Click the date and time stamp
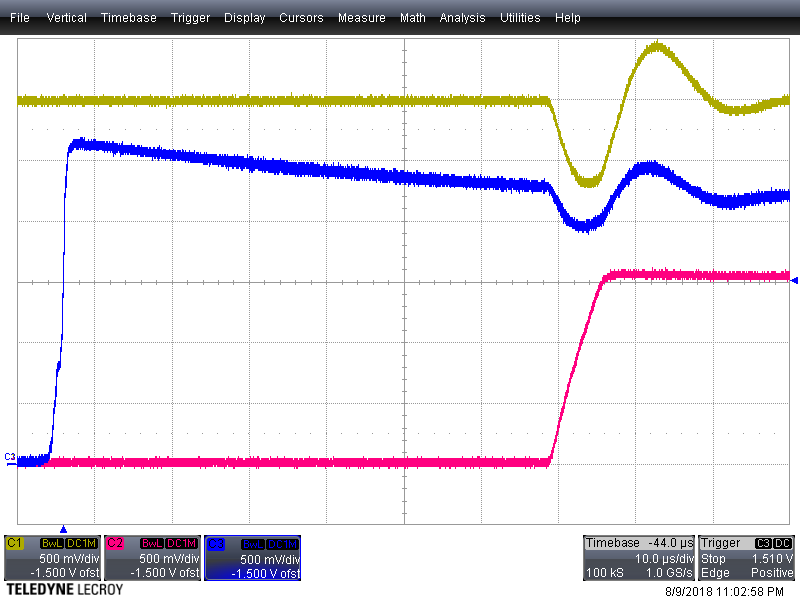This screenshot has height=600, width=800. pyautogui.click(x=724, y=592)
